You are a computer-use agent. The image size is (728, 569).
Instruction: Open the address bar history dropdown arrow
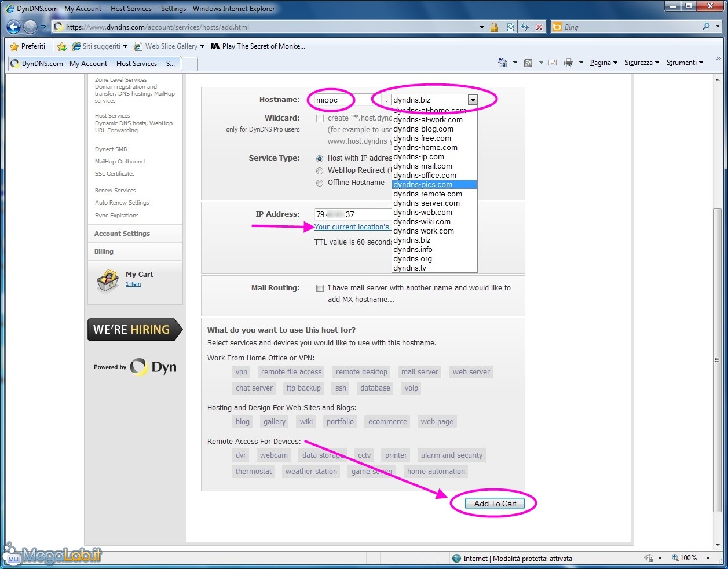coord(482,27)
